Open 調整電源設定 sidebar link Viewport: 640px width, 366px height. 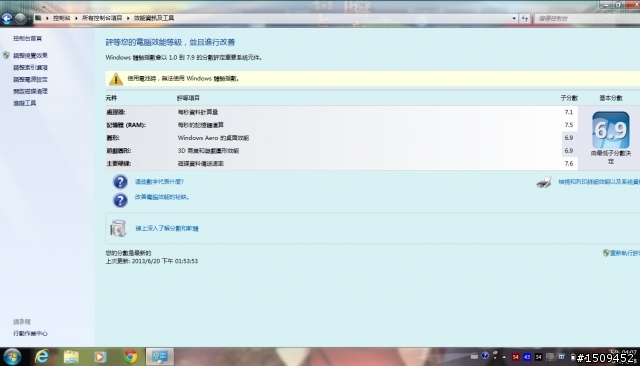30,79
